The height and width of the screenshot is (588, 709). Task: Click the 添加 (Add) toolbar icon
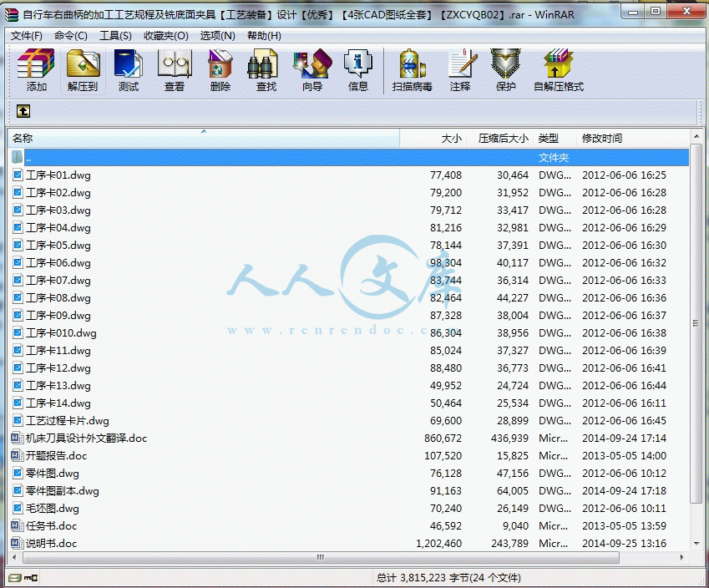tap(36, 63)
